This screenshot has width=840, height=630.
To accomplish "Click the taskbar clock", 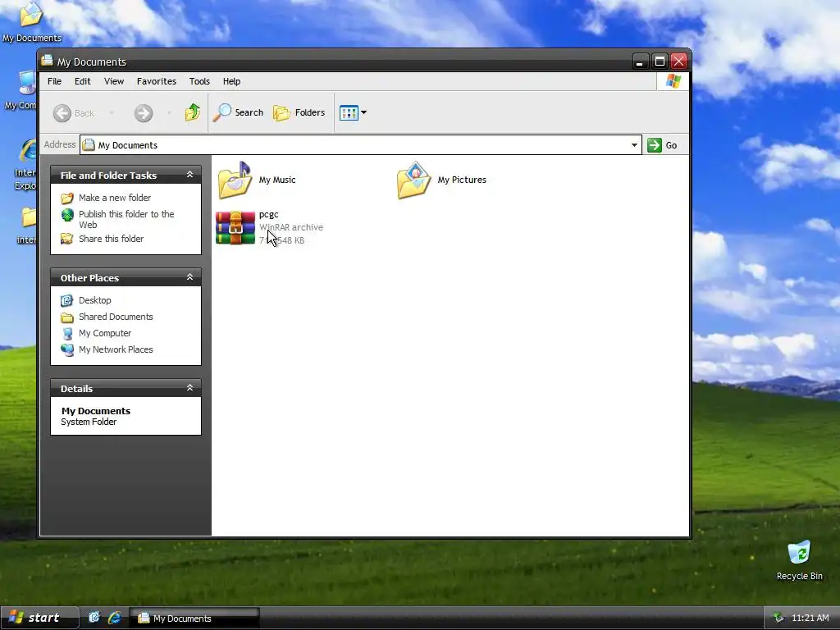I will 810,619.
